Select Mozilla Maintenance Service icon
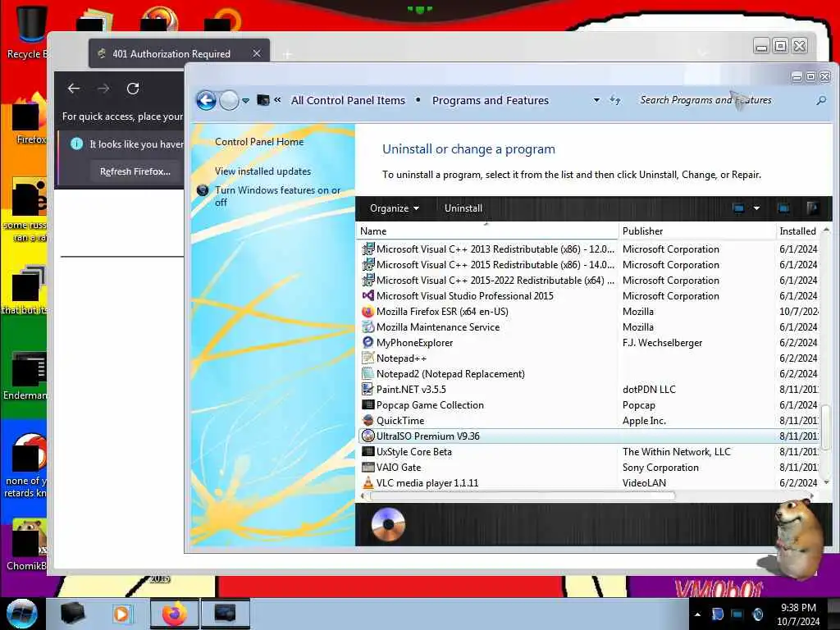The width and height of the screenshot is (840, 630). click(x=368, y=326)
